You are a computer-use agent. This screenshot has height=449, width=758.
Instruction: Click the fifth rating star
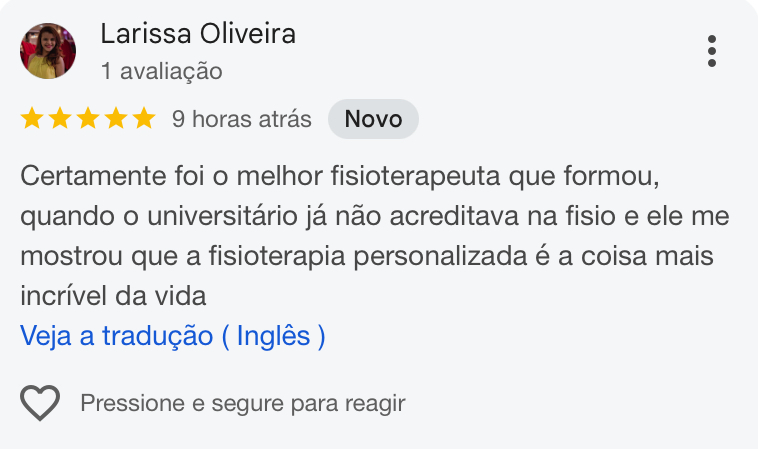pos(144,119)
